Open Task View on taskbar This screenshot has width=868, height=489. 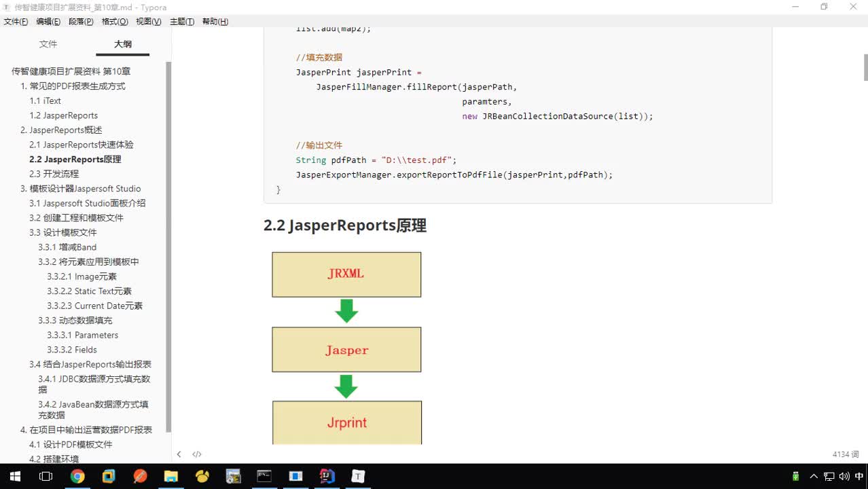click(46, 476)
